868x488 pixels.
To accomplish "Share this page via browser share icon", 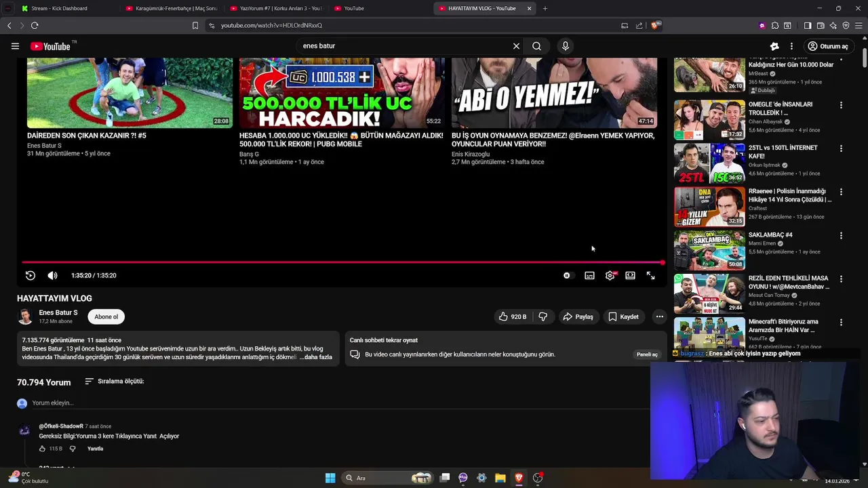I will click(639, 26).
